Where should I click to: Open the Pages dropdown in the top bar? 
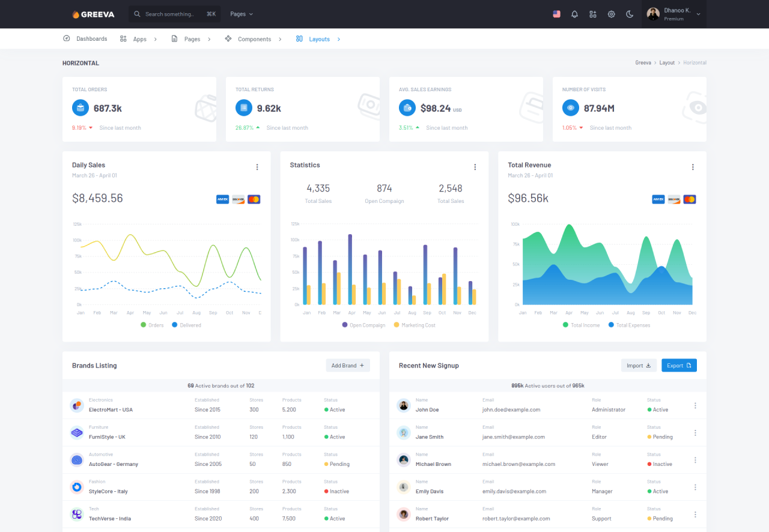tap(242, 14)
